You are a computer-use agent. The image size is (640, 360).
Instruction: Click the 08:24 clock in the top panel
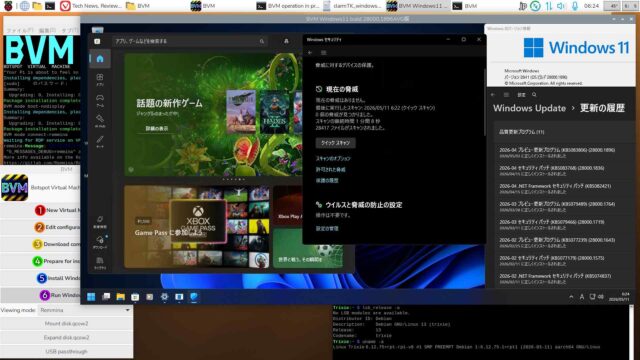(x=591, y=6)
